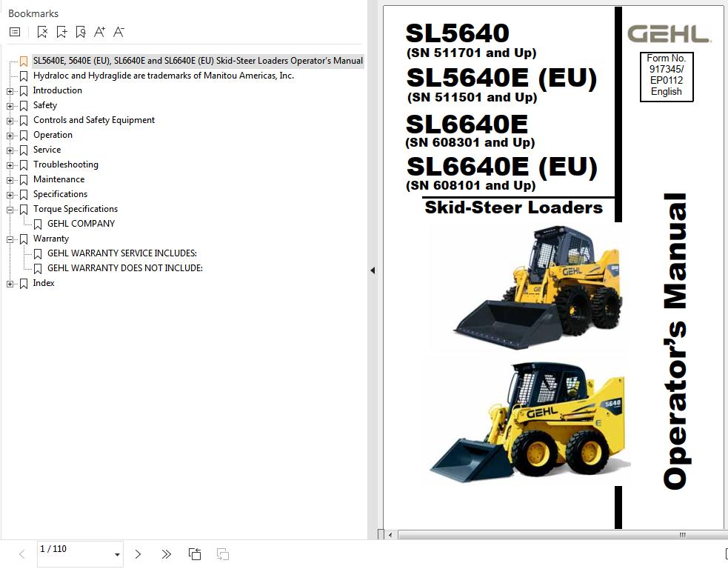Go to the previous page arrow
728x569 pixels.
[x=21, y=553]
